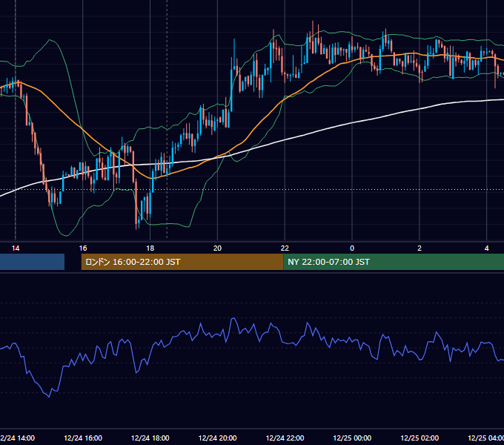Click the ロンドン 16:00-22:00 JST session bar
This screenshot has height=445, width=504.
(x=182, y=262)
